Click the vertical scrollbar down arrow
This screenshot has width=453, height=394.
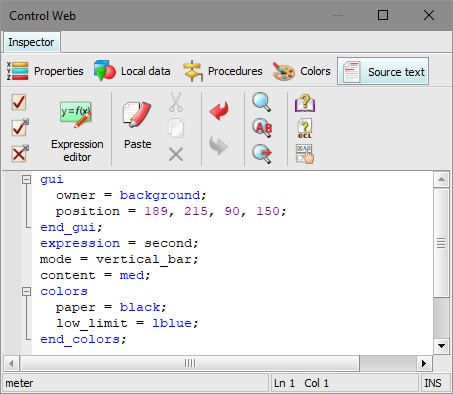(x=441, y=346)
